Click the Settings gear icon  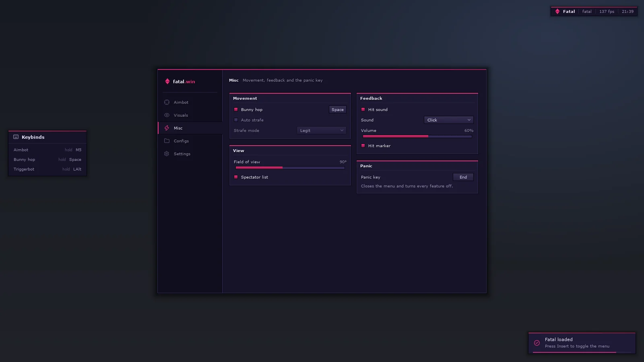pos(167,154)
